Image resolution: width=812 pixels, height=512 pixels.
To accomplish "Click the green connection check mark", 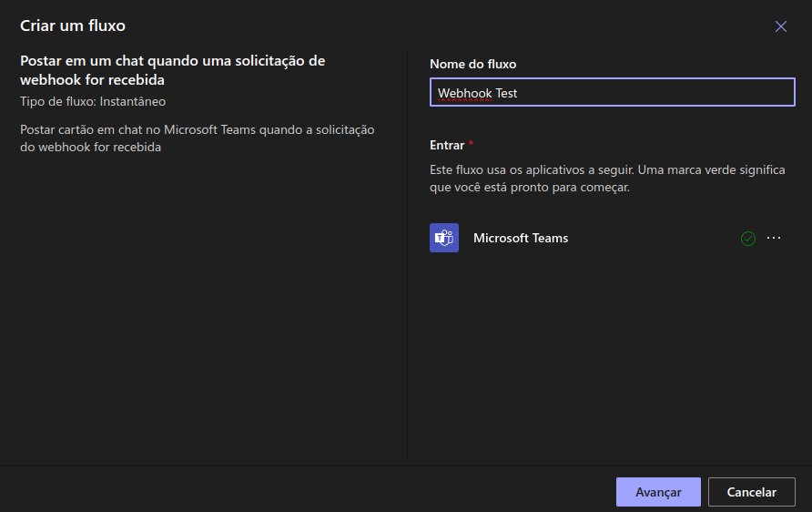I will 748,239.
